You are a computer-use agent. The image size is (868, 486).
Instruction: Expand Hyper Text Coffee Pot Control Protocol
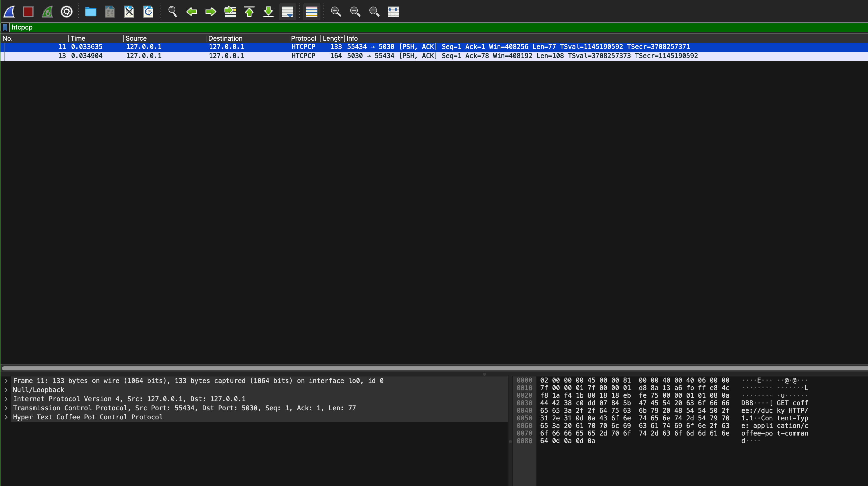pos(6,417)
